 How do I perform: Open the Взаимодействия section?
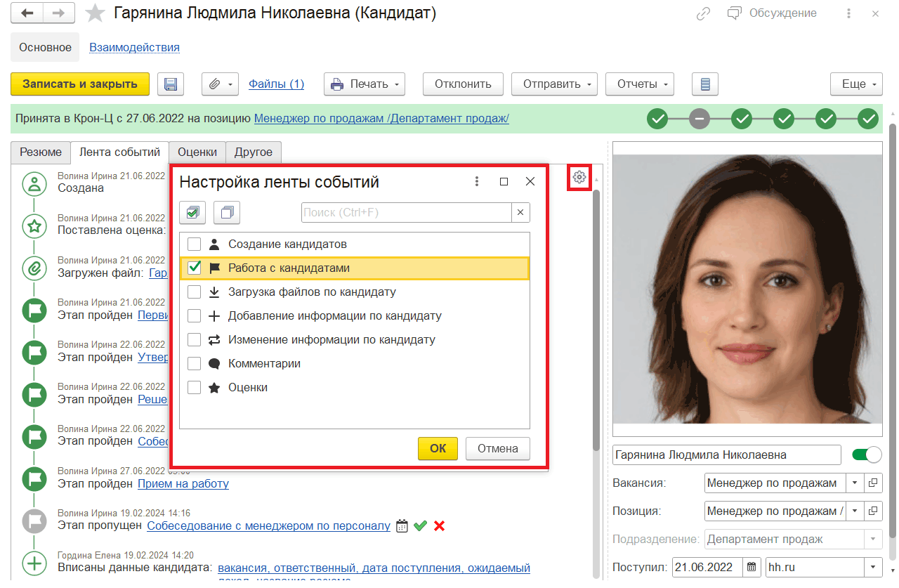pyautogui.click(x=134, y=48)
